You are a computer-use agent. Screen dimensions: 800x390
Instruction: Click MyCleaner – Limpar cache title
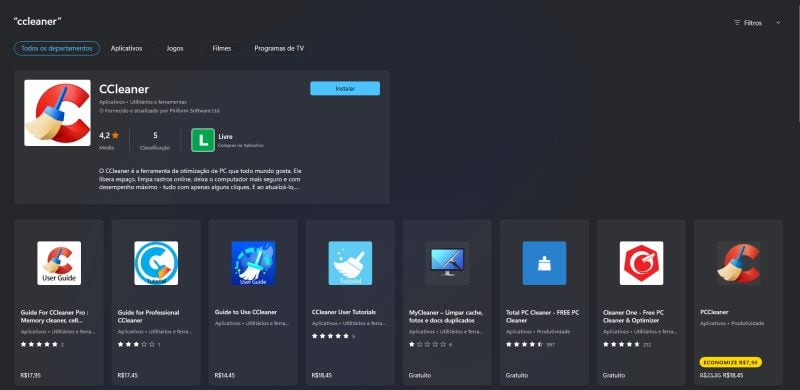446,316
